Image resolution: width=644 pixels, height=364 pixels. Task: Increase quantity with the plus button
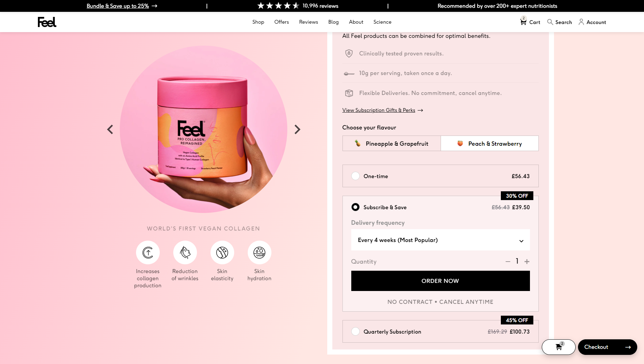pyautogui.click(x=527, y=262)
